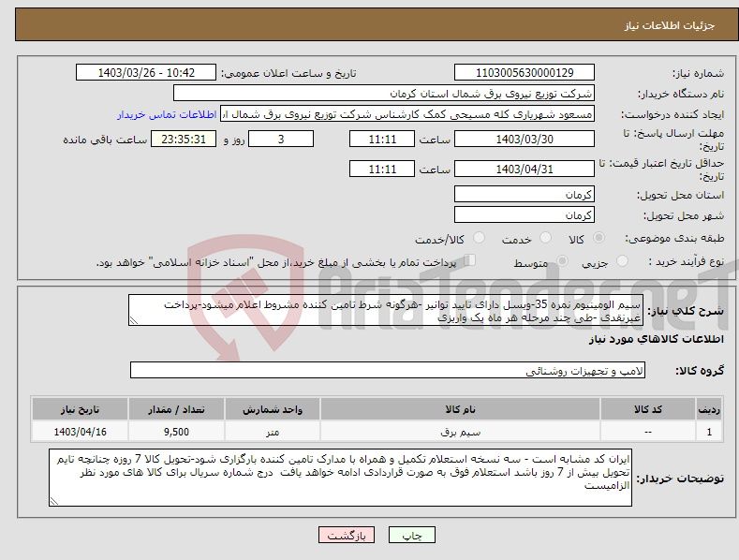Click the request creator name field
Image resolution: width=739 pixels, height=560 pixels.
click(407, 114)
